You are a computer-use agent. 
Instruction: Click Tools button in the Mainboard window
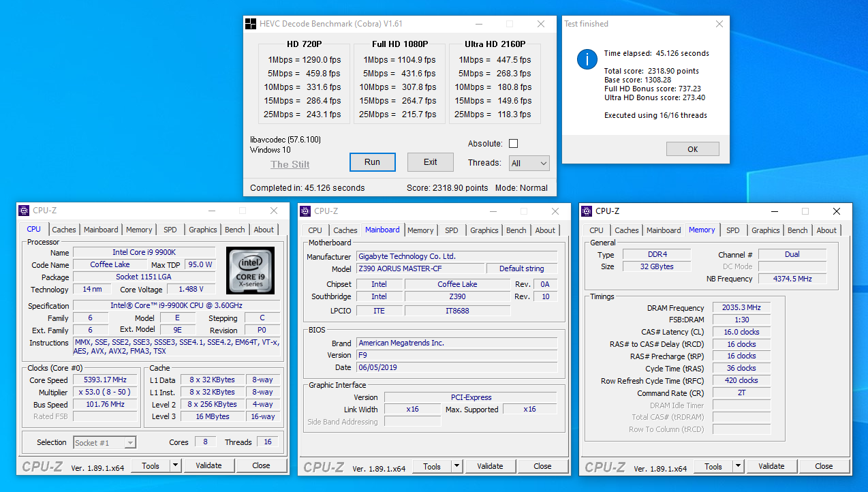432,466
